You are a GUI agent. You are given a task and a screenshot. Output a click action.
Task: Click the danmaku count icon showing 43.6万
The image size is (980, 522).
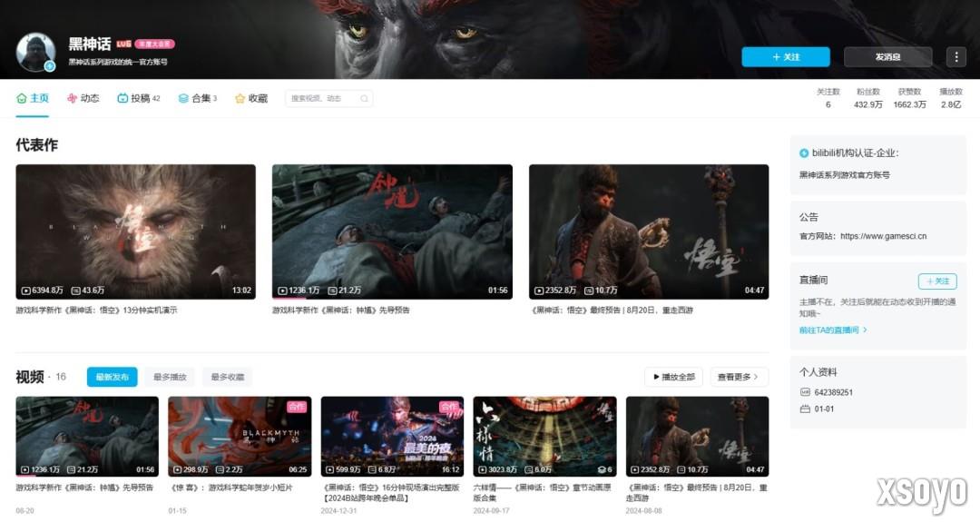click(75, 291)
